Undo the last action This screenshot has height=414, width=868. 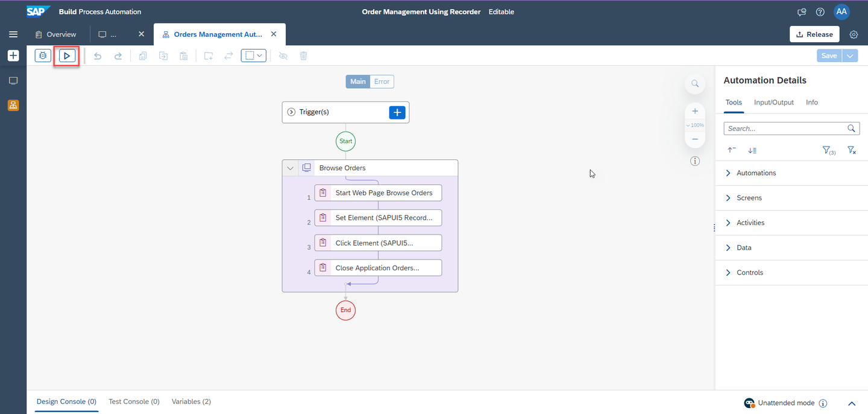click(x=98, y=56)
